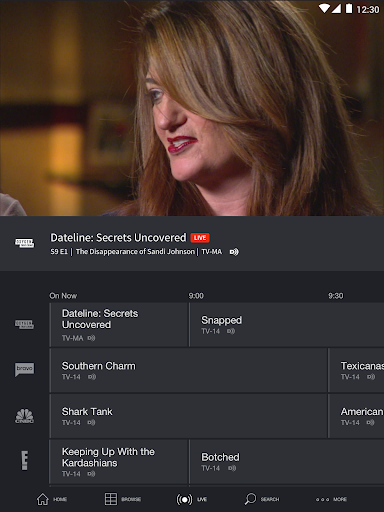The height and width of the screenshot is (512, 384).
Task: Open Keeping Up With the Kardashians
Action: point(119,461)
